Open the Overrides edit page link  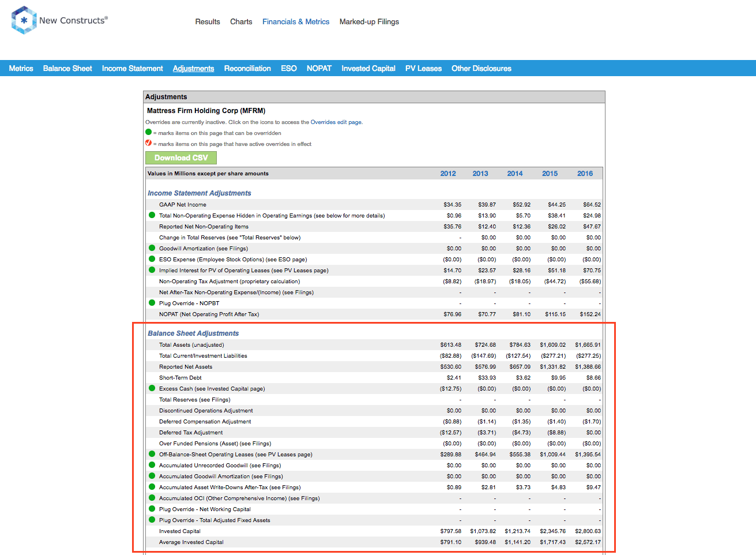click(336, 122)
